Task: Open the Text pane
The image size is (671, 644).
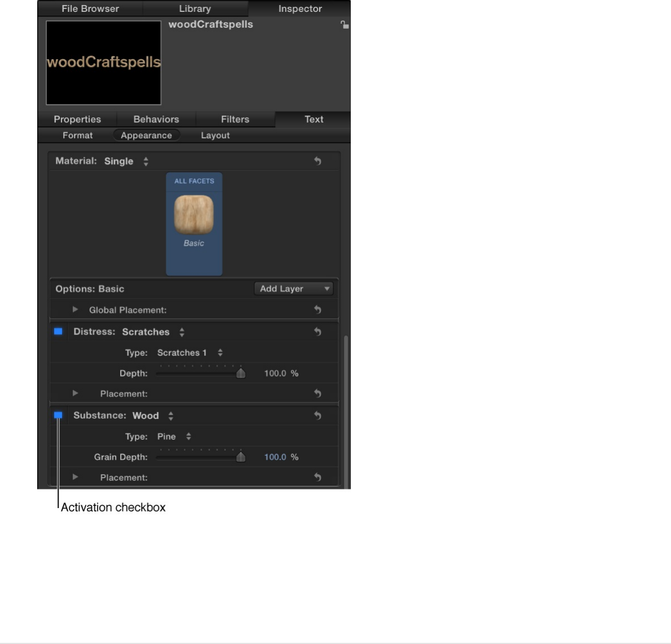Action: tap(314, 120)
